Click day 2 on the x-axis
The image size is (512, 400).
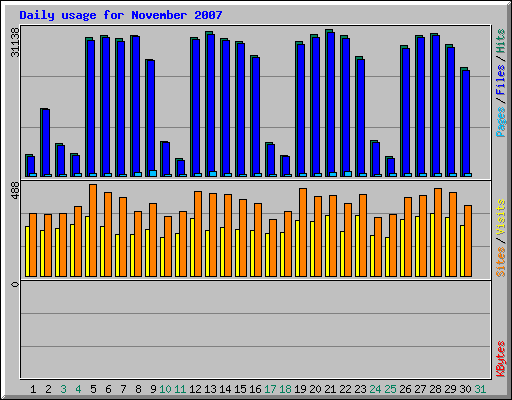[x=48, y=389]
